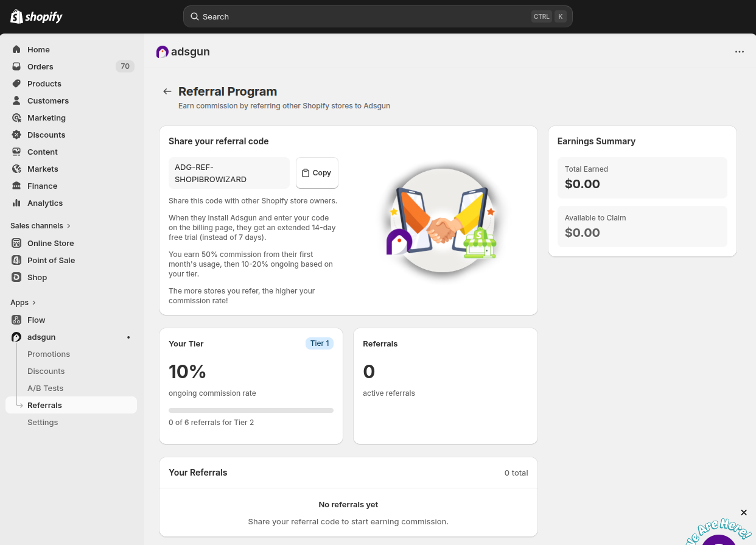Expand the Apps section chevron

[x=33, y=303]
